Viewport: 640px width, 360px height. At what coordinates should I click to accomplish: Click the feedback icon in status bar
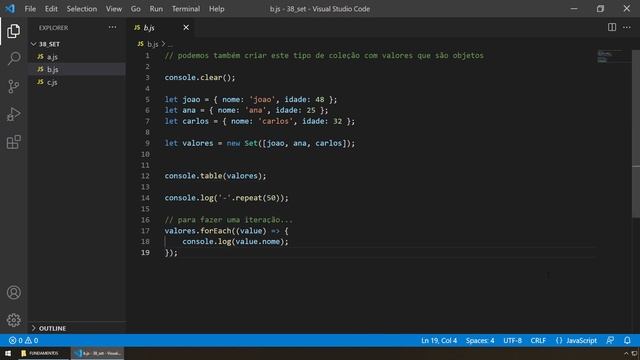(610, 340)
